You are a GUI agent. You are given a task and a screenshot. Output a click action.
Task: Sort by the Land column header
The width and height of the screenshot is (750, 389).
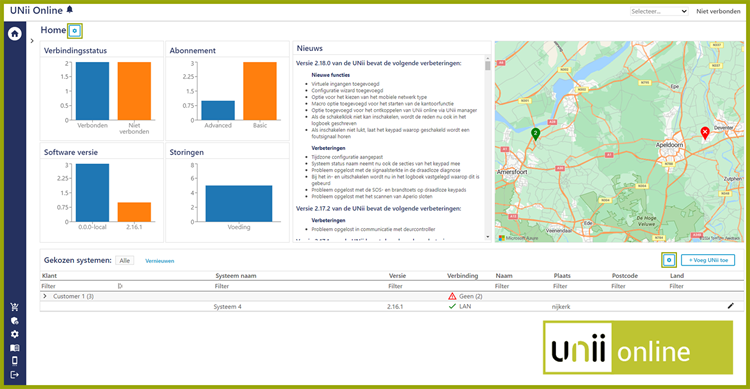tap(677, 276)
